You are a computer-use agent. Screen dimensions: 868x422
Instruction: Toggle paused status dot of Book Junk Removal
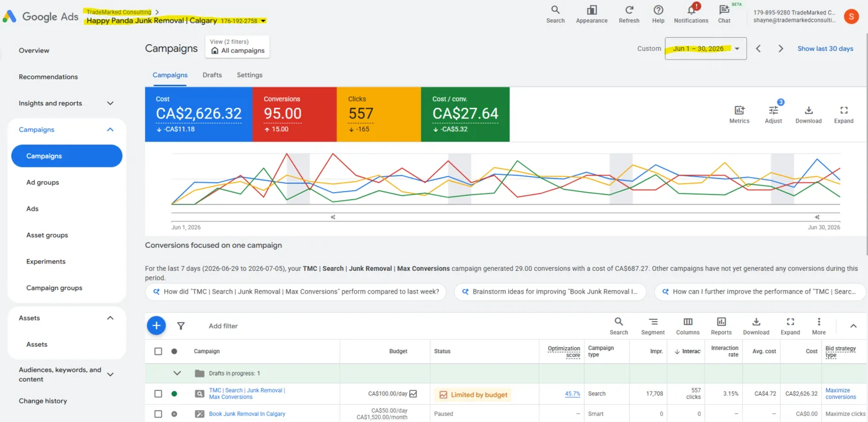coord(174,414)
